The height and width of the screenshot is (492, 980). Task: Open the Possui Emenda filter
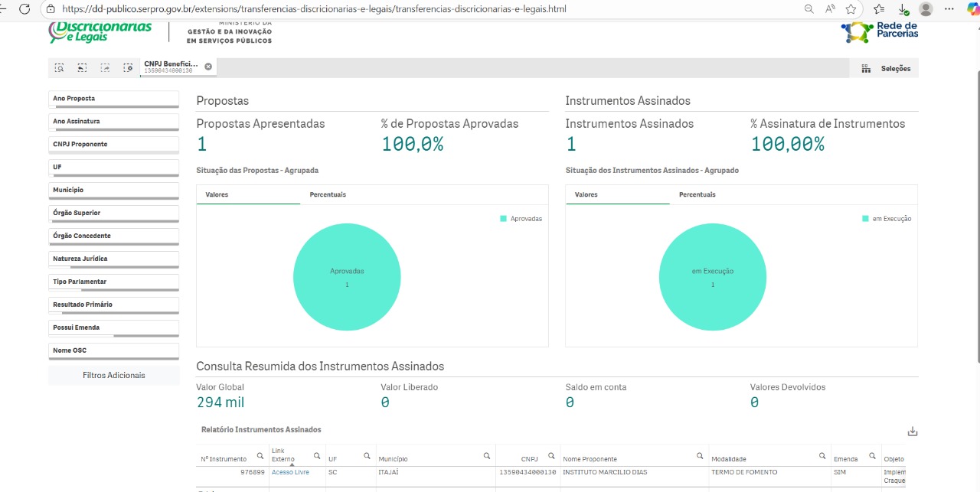tap(113, 327)
